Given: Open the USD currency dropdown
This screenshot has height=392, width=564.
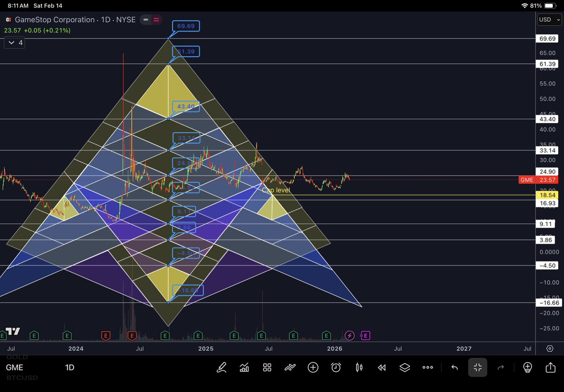Looking at the screenshot, I should click(x=549, y=19).
